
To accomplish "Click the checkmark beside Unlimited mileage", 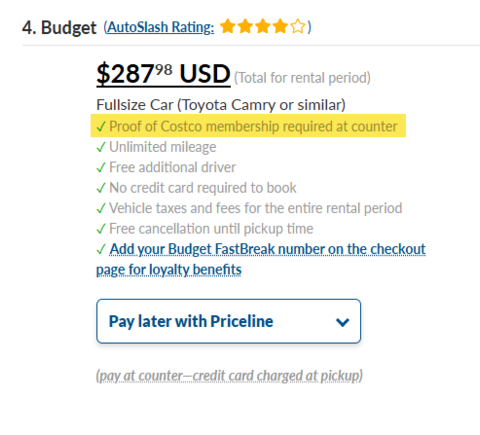I will tap(101, 147).
